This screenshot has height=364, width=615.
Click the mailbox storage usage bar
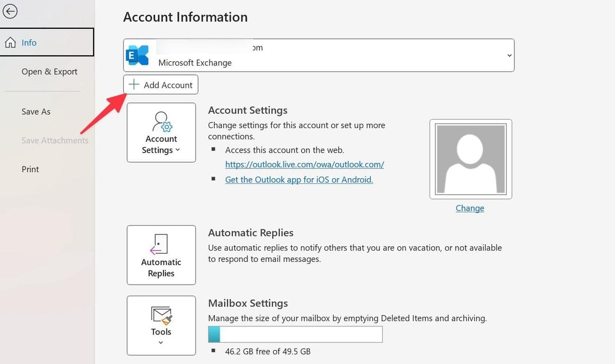coord(295,335)
